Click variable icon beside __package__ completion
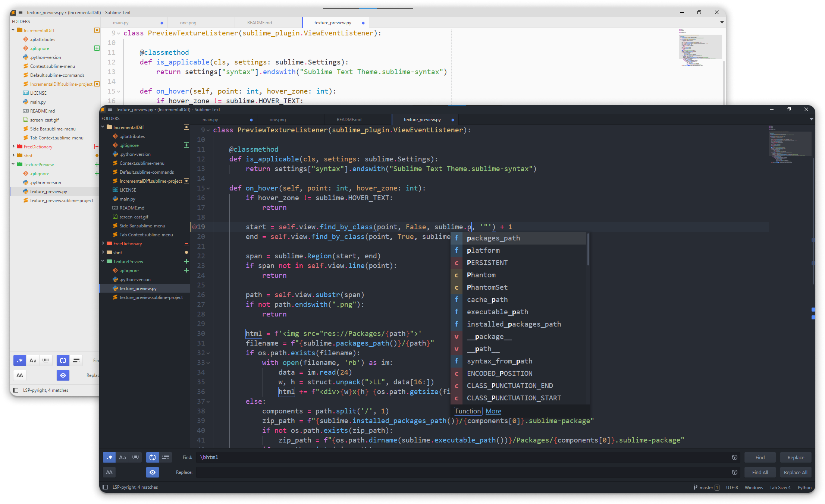 [457, 337]
